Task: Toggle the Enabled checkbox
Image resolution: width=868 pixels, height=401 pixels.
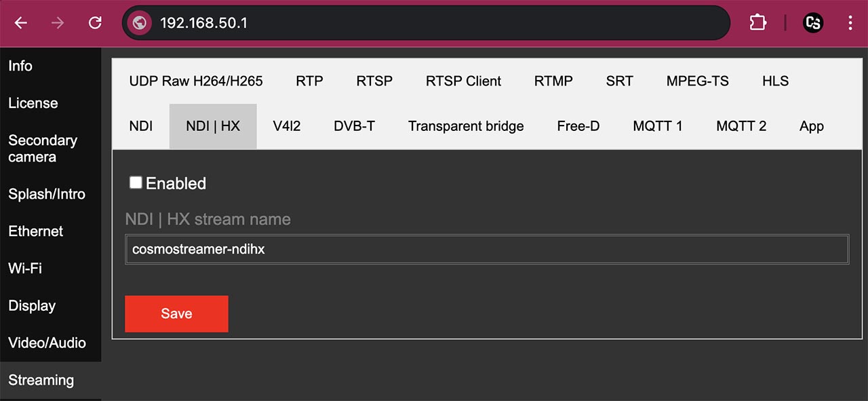Action: pos(136,183)
